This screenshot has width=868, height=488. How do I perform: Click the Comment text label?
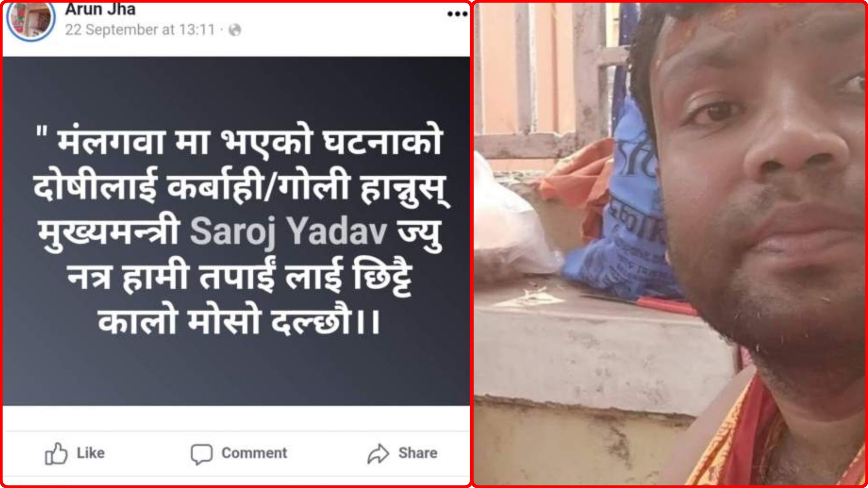pos(254,453)
